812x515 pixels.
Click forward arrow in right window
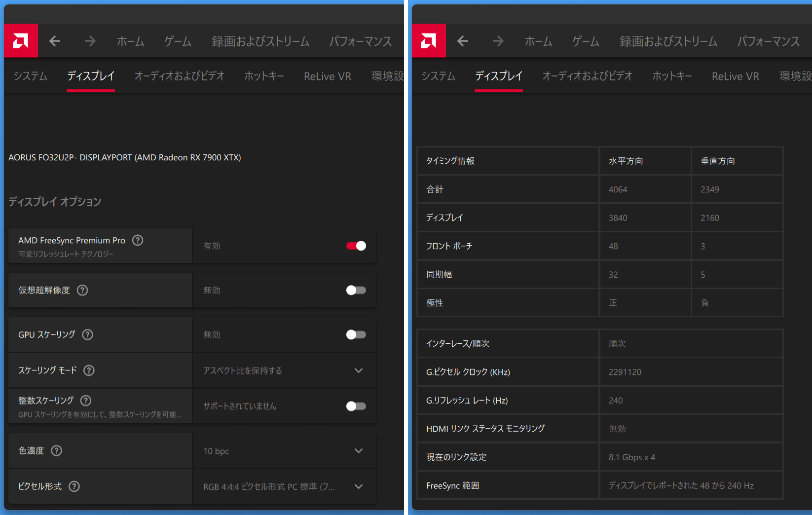pyautogui.click(x=498, y=41)
